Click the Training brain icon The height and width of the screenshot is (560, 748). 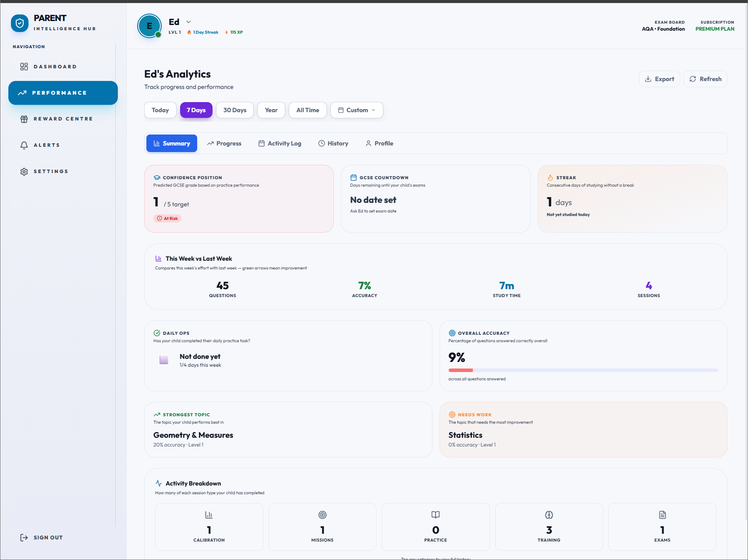[x=549, y=515]
